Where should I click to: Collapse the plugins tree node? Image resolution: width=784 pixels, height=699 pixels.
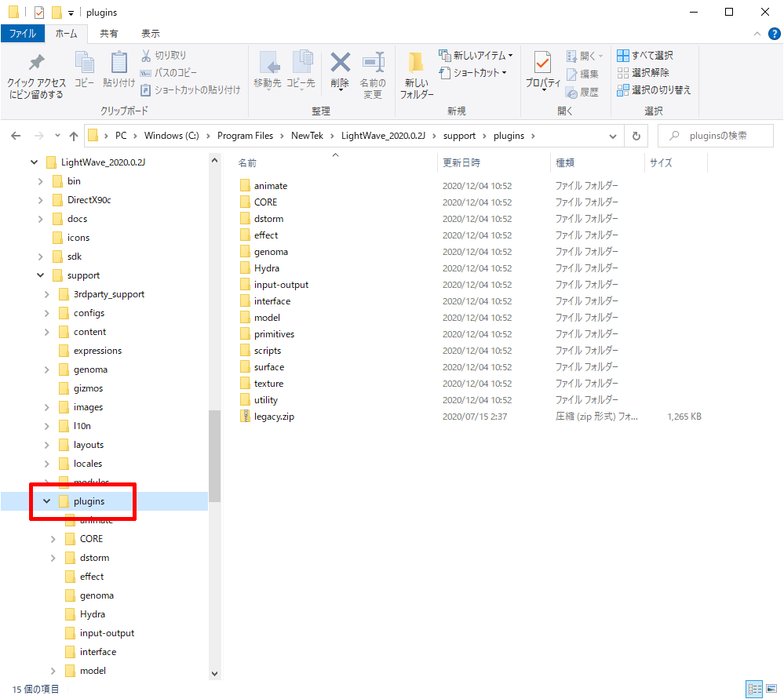pos(47,501)
